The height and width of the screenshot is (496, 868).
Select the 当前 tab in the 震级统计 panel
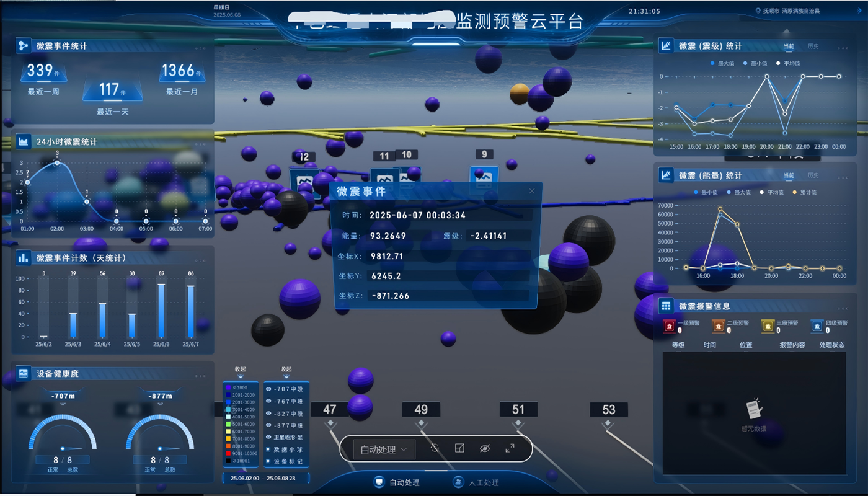(x=789, y=46)
